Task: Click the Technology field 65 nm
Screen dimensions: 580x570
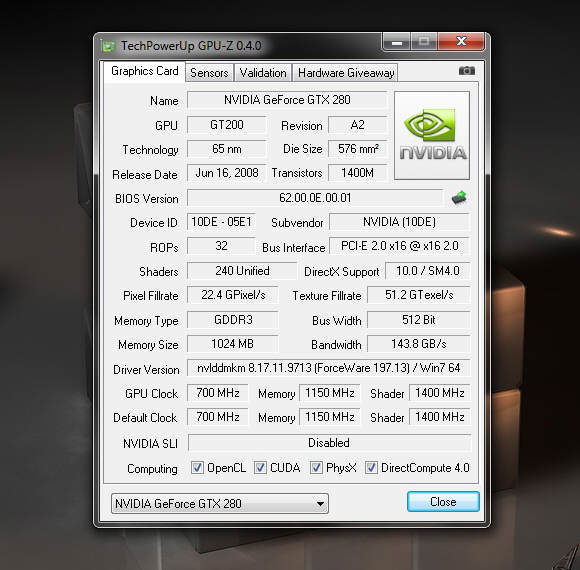Action: pyautogui.click(x=226, y=149)
